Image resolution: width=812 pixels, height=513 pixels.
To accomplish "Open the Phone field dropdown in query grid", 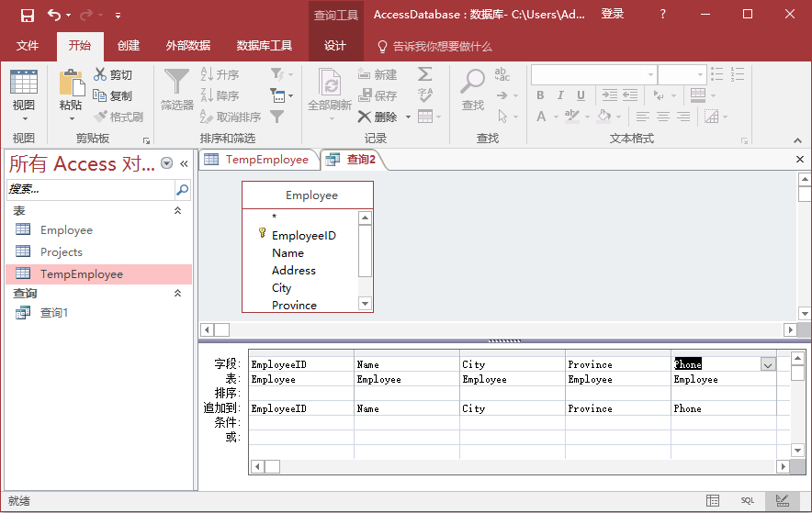I will [767, 364].
